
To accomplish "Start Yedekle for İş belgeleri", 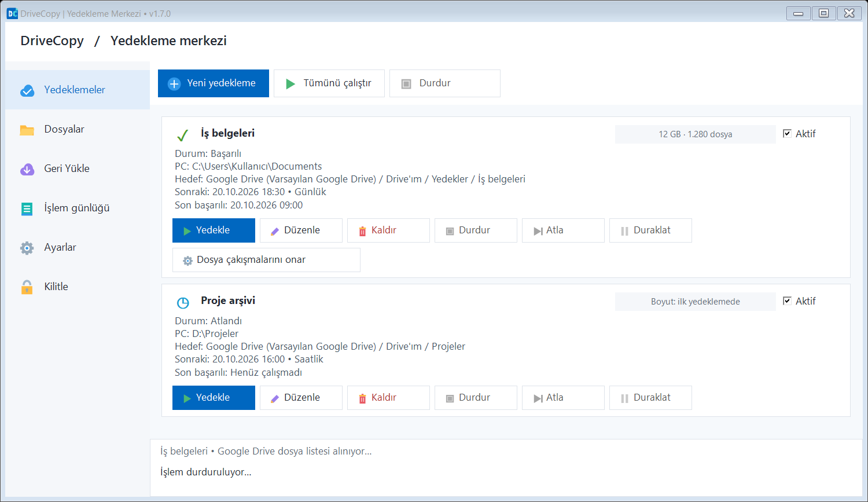I will pos(214,230).
